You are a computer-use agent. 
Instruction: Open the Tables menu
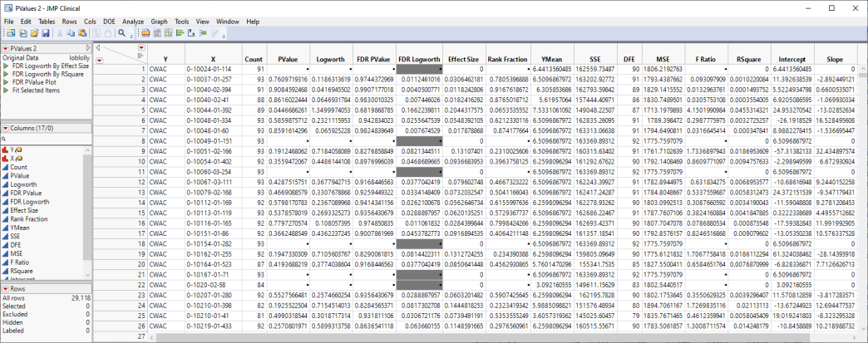47,22
